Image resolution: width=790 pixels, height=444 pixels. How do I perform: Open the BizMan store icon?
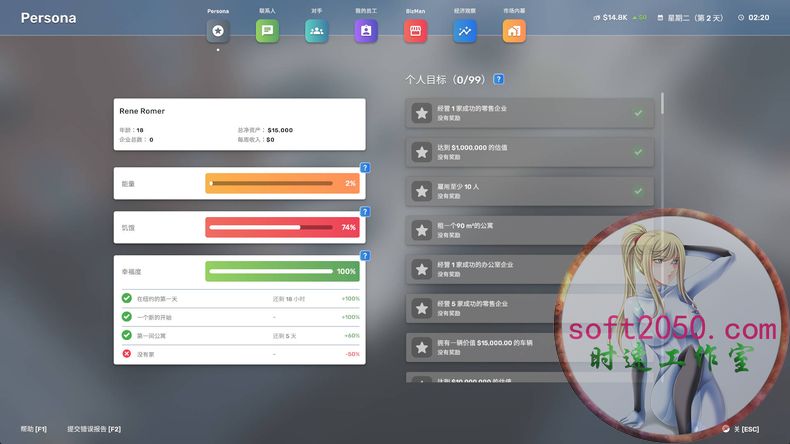click(415, 31)
